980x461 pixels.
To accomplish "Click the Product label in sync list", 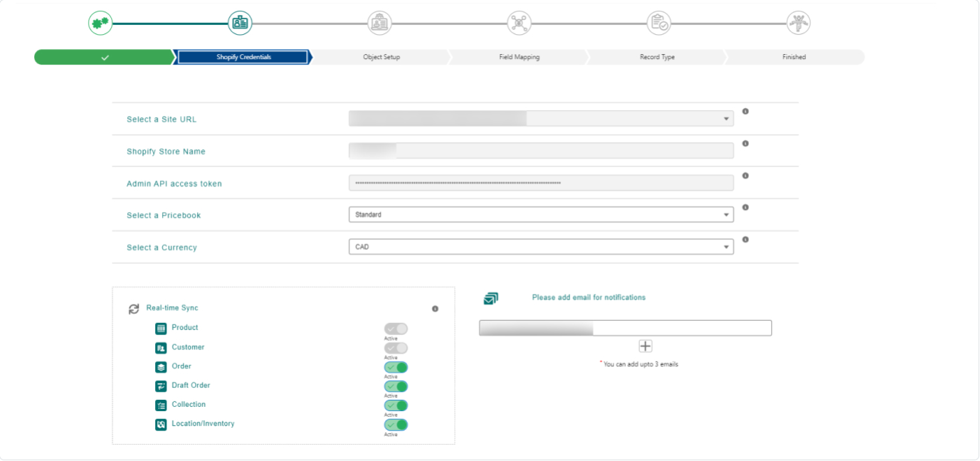I will (x=185, y=327).
